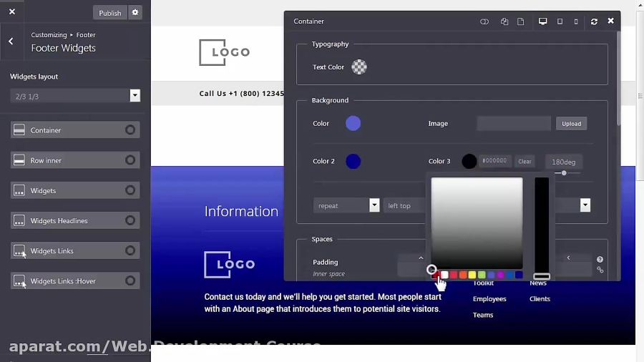Screen dimensions: 644x362
Task: Toggle the circle on Widgets Links :Hover row
Action: [130, 280]
